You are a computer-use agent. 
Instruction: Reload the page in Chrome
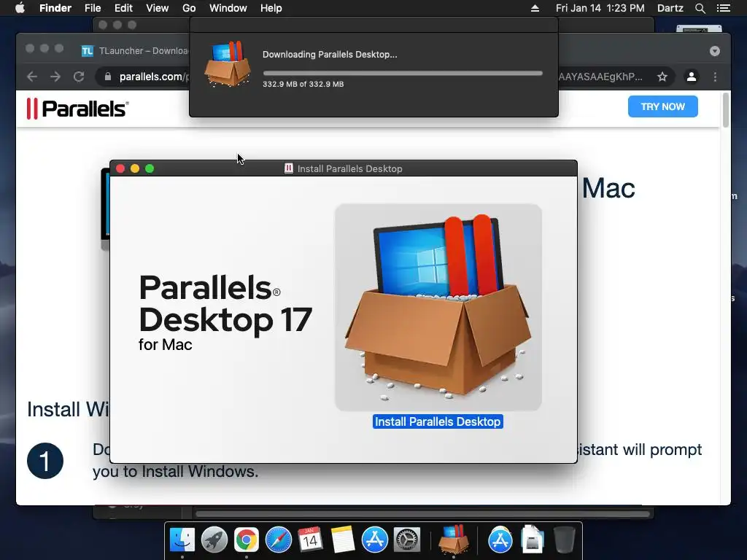(x=79, y=77)
